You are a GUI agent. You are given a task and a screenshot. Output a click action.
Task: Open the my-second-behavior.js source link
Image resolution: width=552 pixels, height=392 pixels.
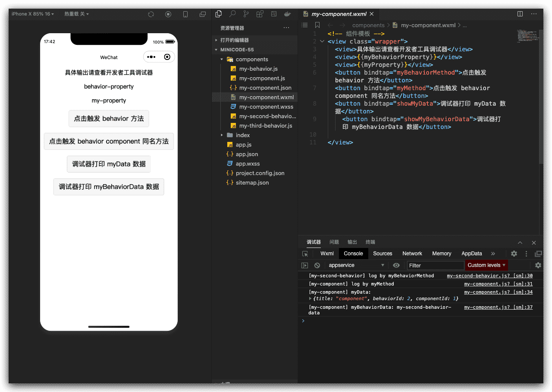coord(489,276)
